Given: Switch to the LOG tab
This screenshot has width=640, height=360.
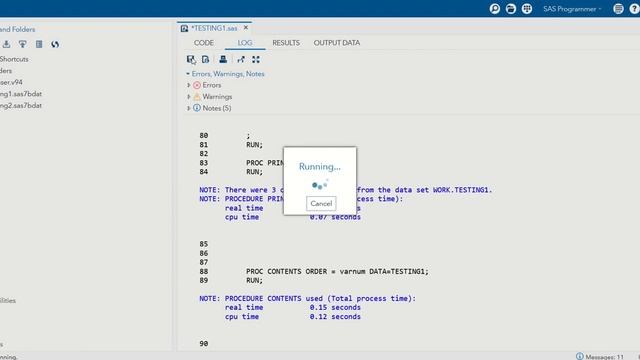Looking at the screenshot, I should pyautogui.click(x=245, y=43).
